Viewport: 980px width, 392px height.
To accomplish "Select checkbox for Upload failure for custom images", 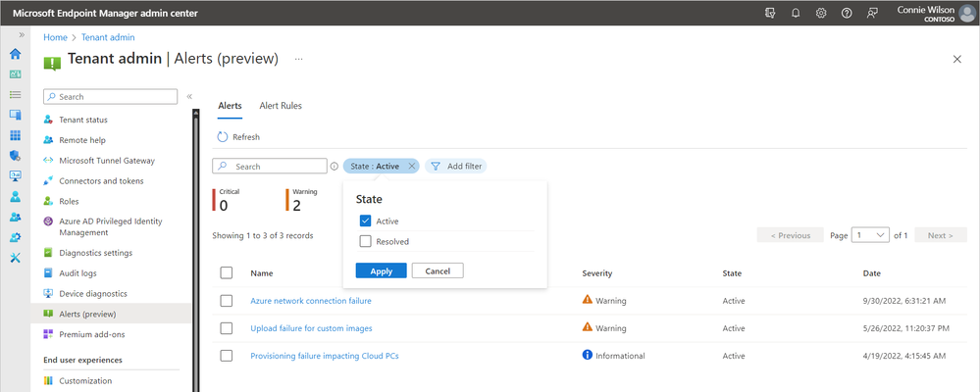I will [227, 328].
